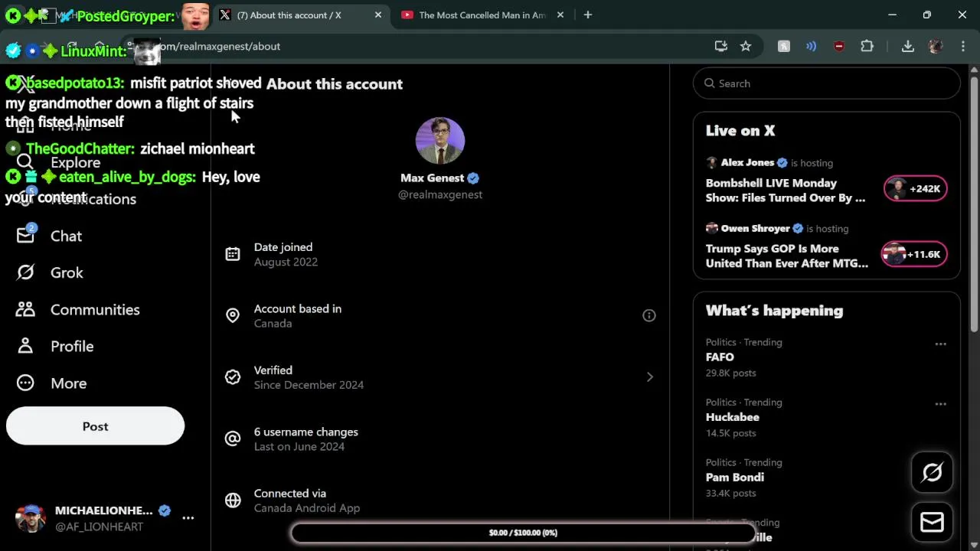
Task: Click the white Post button
Action: point(95,426)
